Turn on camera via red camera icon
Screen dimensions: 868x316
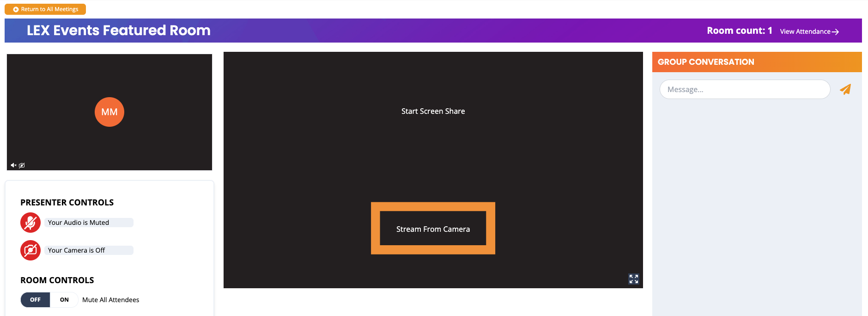click(x=30, y=250)
